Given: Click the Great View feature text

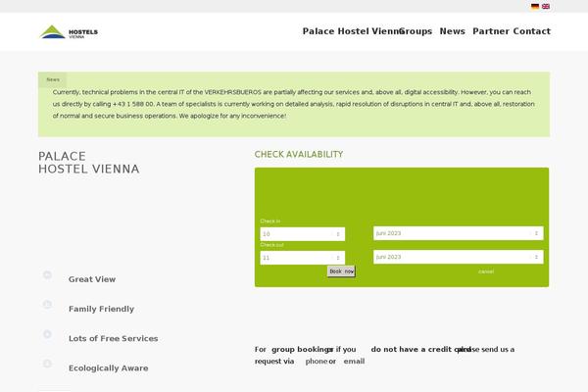Looking at the screenshot, I should [x=92, y=279].
